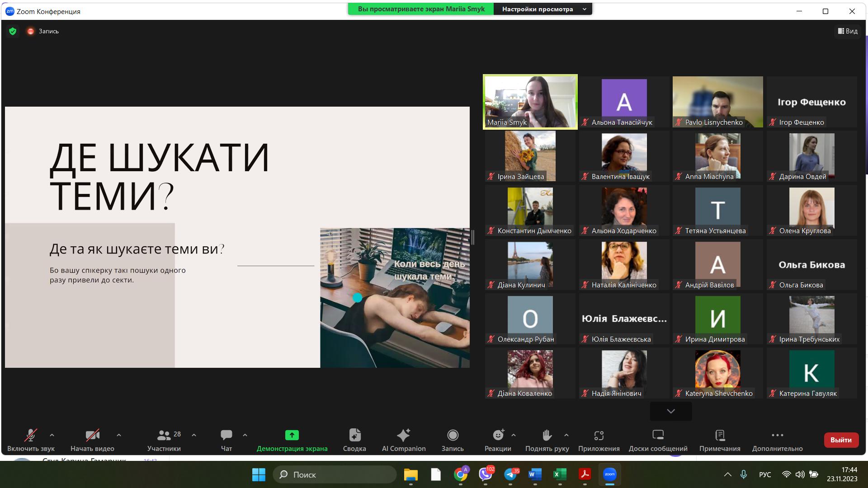Open the Notes (Примечания) icon
The image size is (868, 488).
[x=720, y=435]
